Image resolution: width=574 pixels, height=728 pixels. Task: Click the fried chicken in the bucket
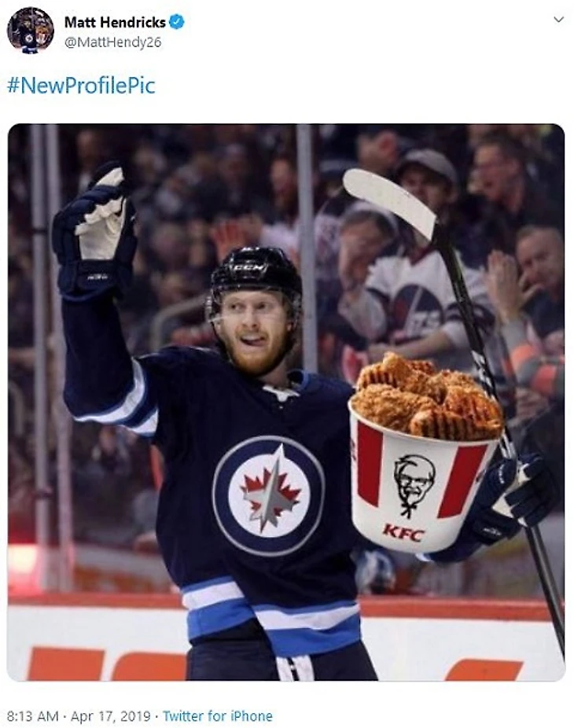429,396
